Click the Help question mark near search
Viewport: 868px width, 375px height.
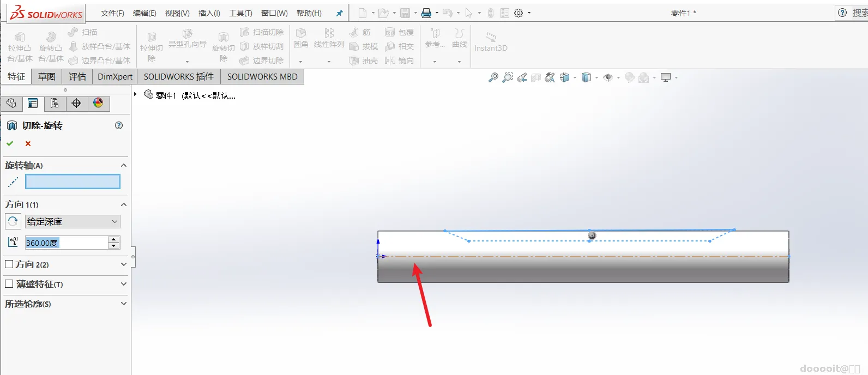842,13
